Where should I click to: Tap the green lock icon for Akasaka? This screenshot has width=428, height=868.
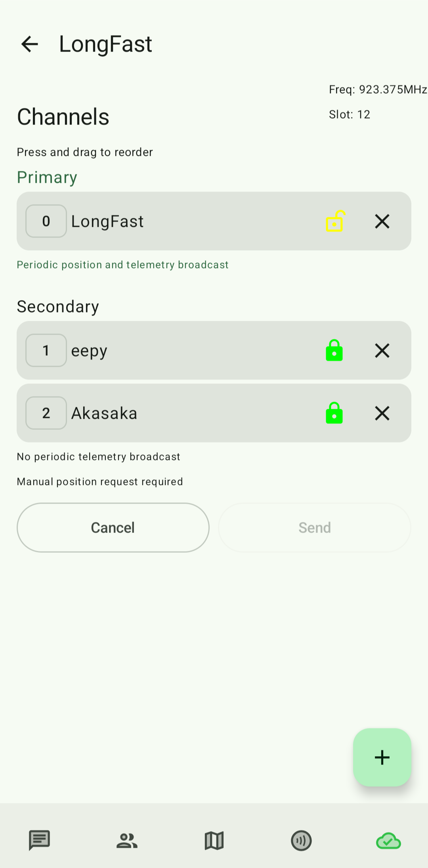pos(334,413)
